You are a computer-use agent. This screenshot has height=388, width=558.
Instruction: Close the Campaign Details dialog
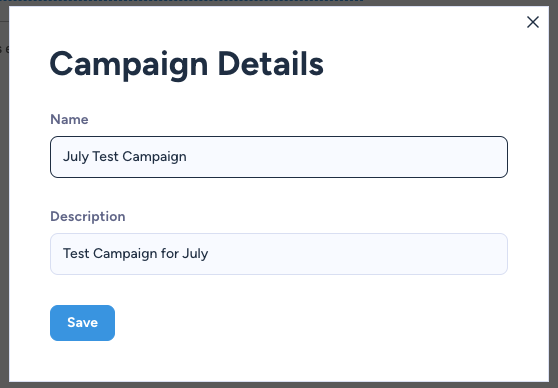click(x=533, y=22)
